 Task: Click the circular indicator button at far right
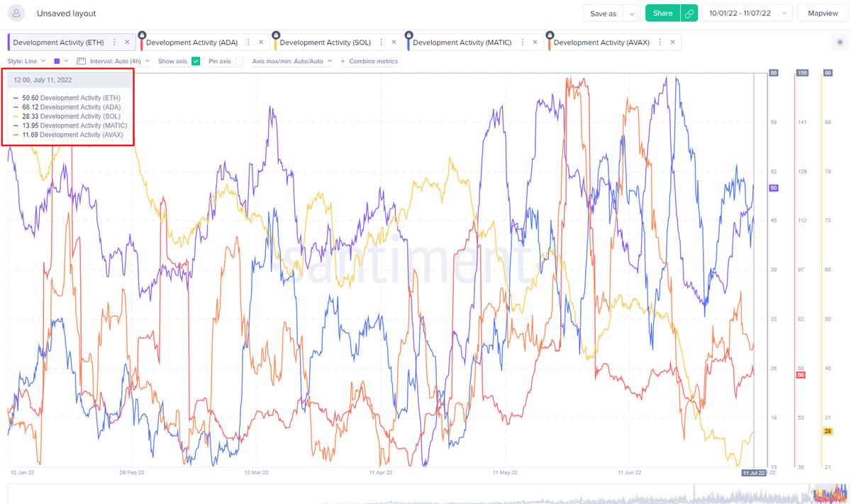(840, 43)
